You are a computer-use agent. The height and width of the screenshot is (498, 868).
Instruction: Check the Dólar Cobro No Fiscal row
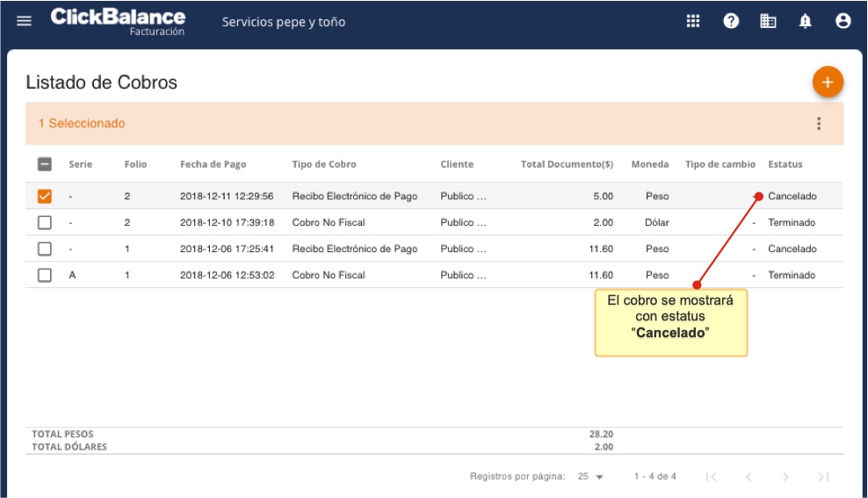coord(45,223)
